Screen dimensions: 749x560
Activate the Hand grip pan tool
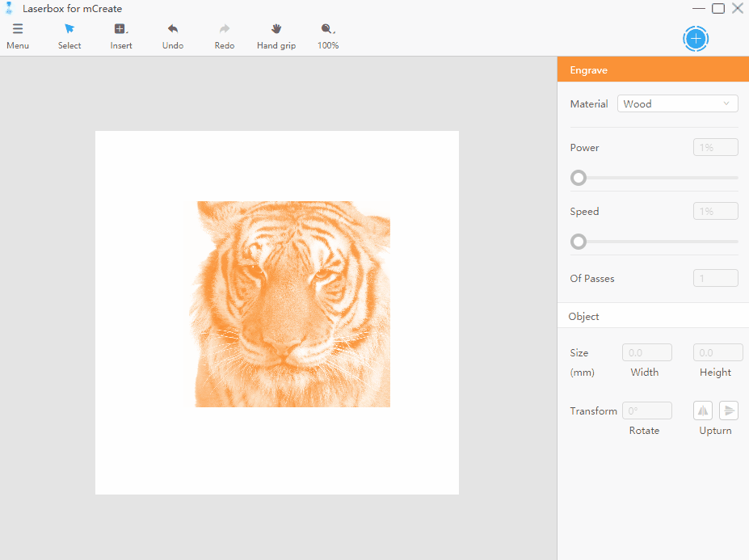pyautogui.click(x=276, y=36)
